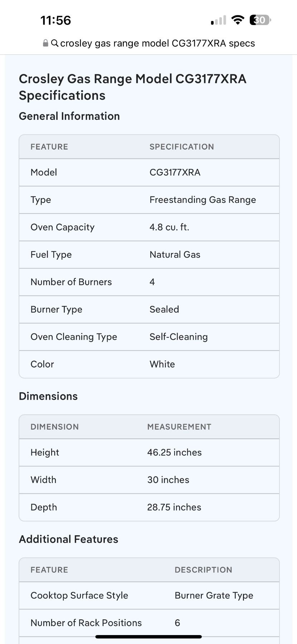Screen dimensions: 297x644
Task: Tap the 11:56 clock in status bar
Action: (55, 20)
